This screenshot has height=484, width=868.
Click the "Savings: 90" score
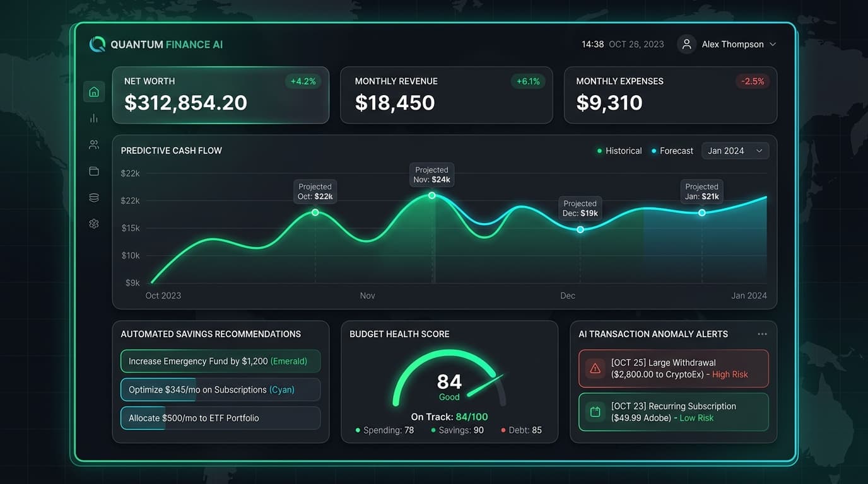pyautogui.click(x=457, y=430)
